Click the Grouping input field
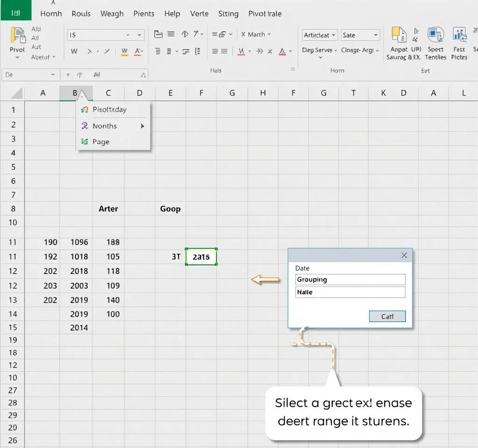The image size is (478, 448). [x=350, y=280]
